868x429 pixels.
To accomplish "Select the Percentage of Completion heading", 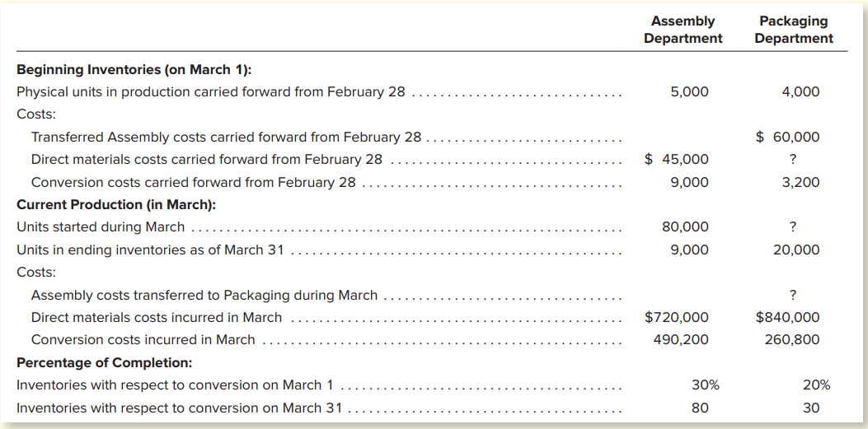I will pos(105,362).
